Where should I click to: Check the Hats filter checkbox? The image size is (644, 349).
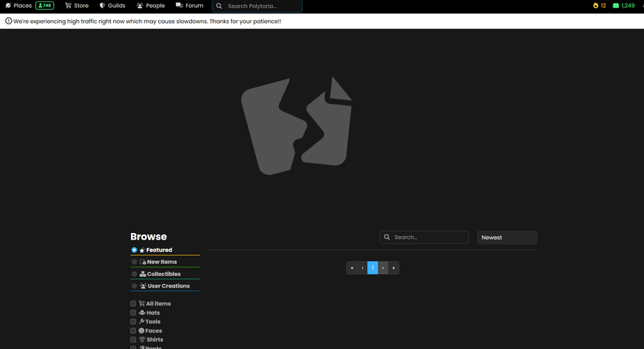coord(133,313)
